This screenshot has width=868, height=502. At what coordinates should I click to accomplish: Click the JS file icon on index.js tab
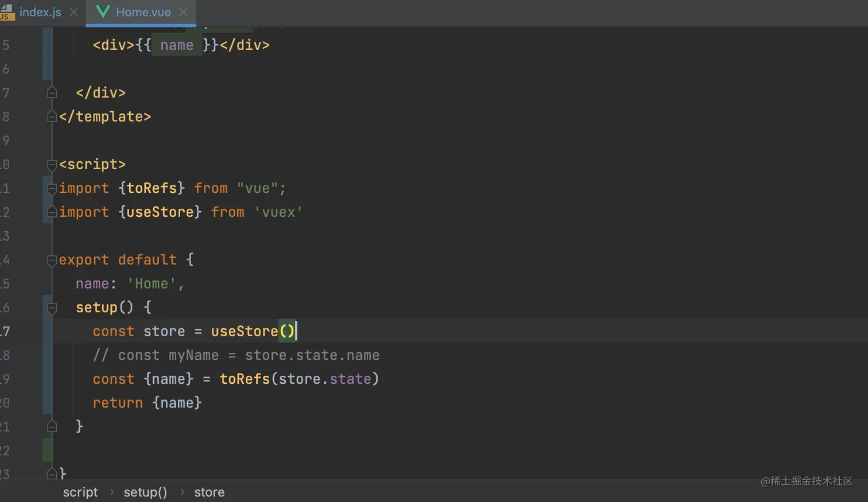(7, 12)
